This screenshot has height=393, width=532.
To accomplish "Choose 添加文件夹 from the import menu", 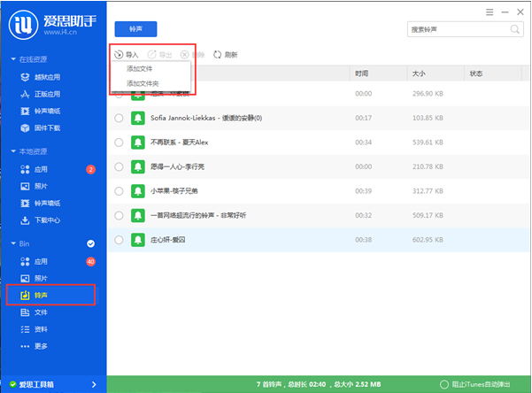I will (142, 83).
